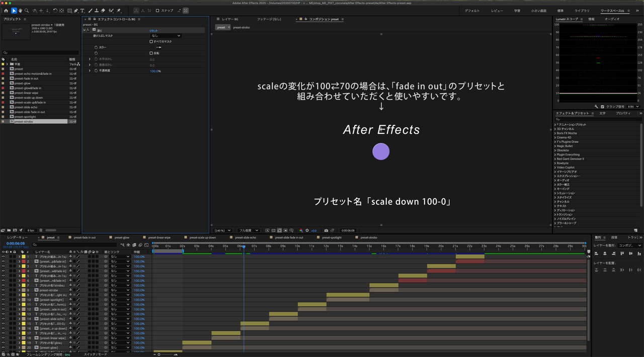The width and height of the screenshot is (644, 357).
Task: Select the レビュー workspace
Action: [497, 11]
